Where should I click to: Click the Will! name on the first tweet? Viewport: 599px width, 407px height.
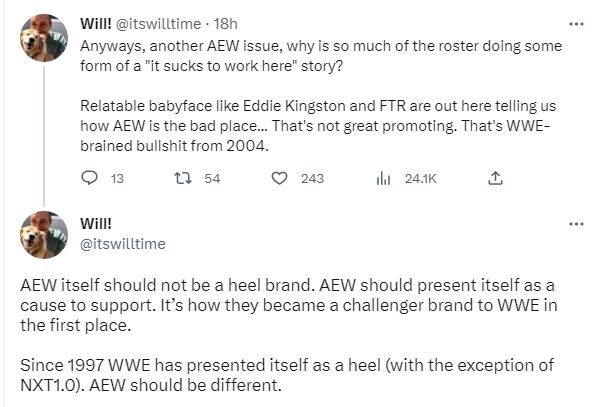pyautogui.click(x=96, y=24)
